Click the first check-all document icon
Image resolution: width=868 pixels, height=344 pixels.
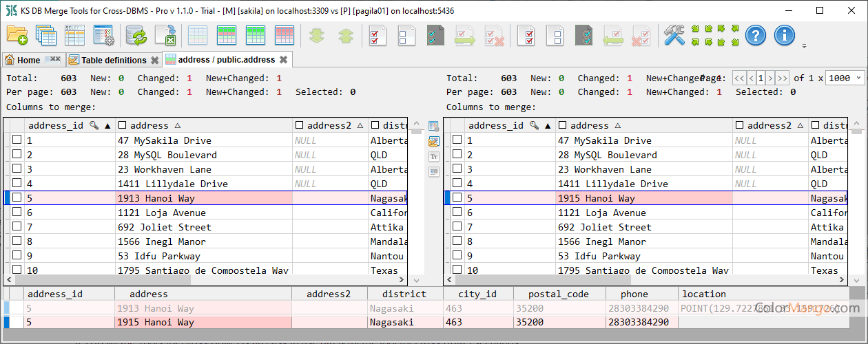pos(378,35)
